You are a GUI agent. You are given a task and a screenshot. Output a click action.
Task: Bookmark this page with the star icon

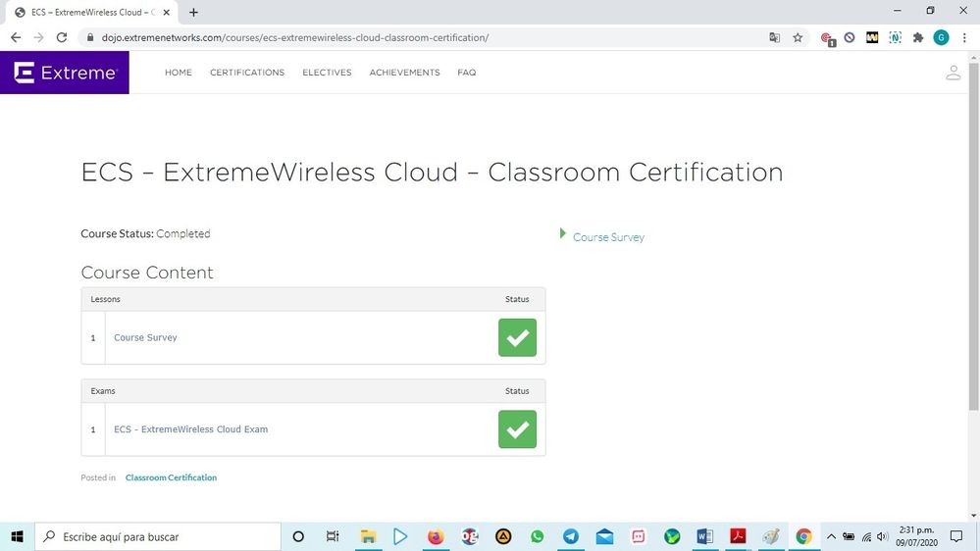pos(798,37)
